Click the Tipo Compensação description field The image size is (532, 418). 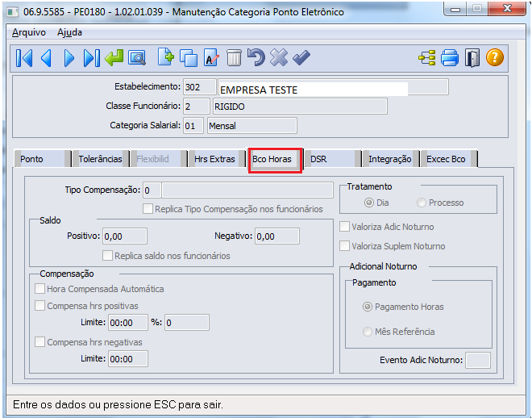click(247, 190)
